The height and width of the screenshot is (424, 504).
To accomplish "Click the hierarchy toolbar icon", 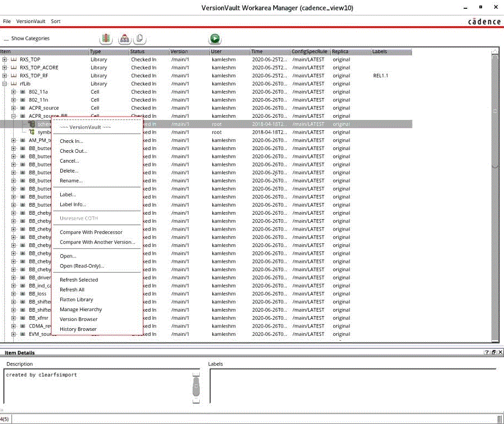I will (x=125, y=38).
